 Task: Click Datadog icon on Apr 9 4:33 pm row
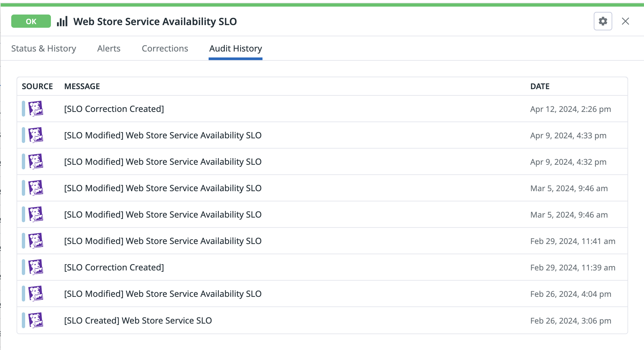[36, 135]
